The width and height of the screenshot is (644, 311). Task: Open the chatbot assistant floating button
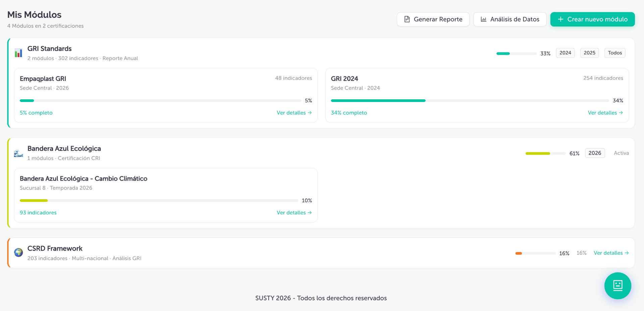pos(618,286)
